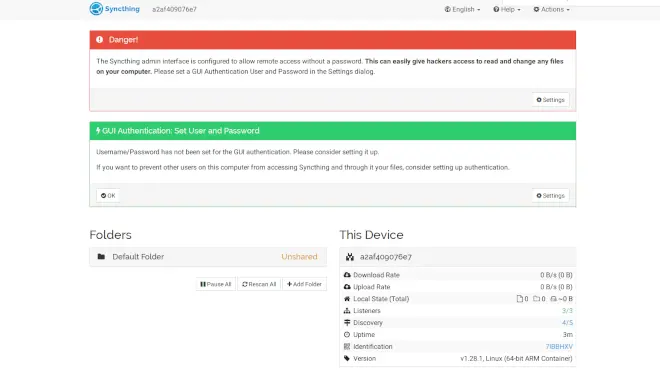Screen dimensions: 660x371
Task: Click the device icon beside a2af409076e7
Action: [350, 257]
